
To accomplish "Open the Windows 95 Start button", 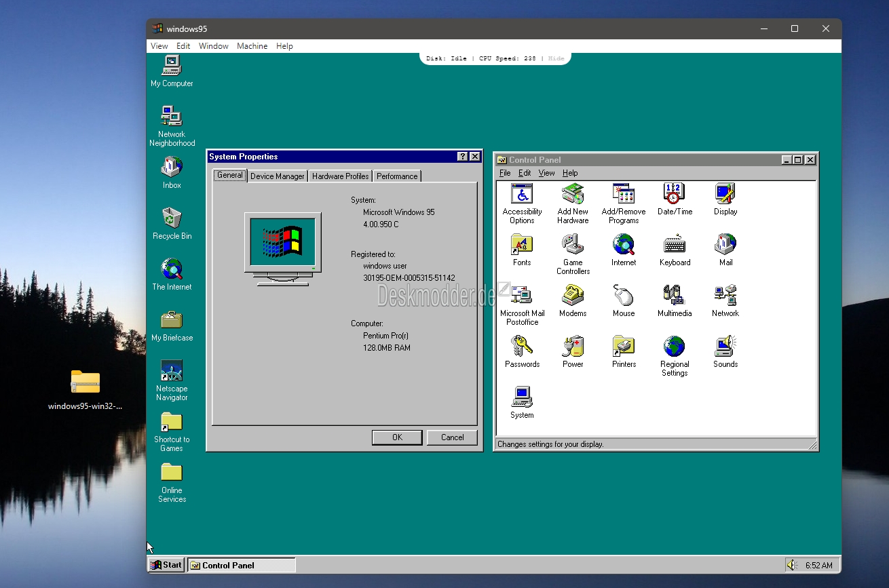I will (166, 565).
